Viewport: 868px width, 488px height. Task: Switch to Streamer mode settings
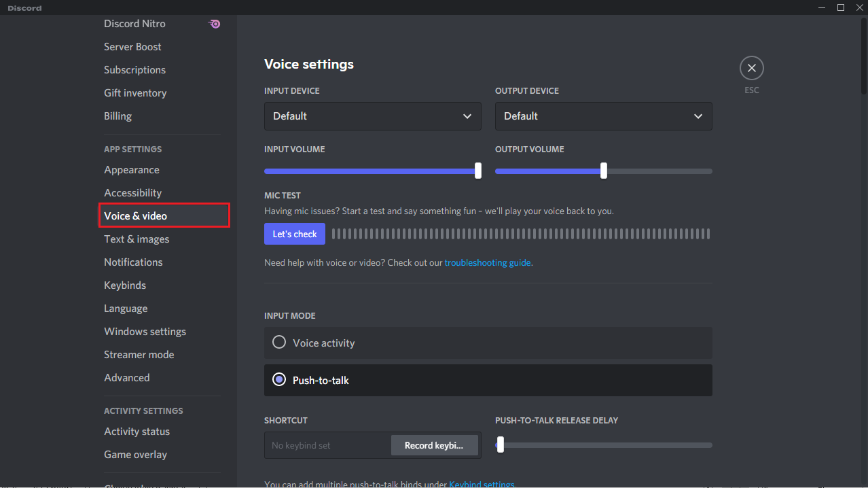pos(139,354)
